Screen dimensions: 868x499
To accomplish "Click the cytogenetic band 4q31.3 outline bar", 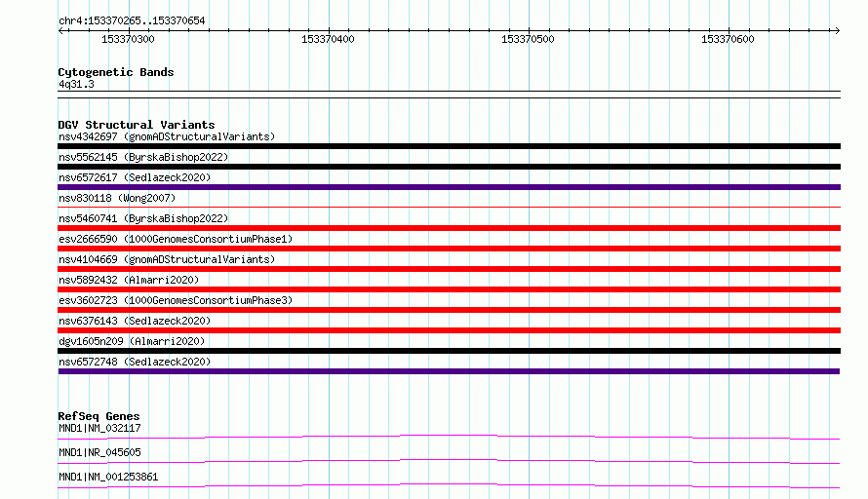I will 449,95.
